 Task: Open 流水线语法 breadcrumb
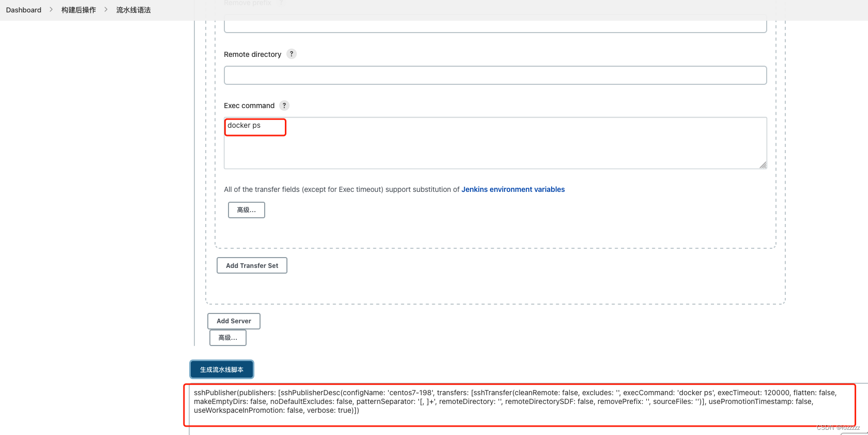[133, 10]
